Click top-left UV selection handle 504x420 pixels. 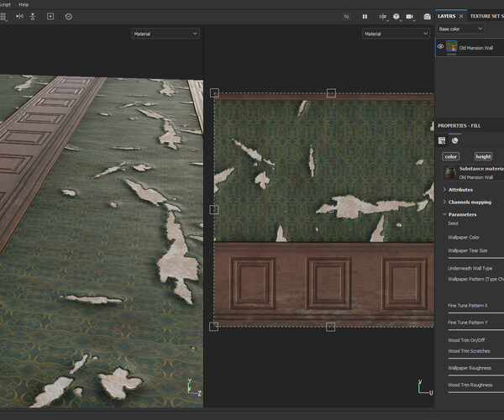214,93
